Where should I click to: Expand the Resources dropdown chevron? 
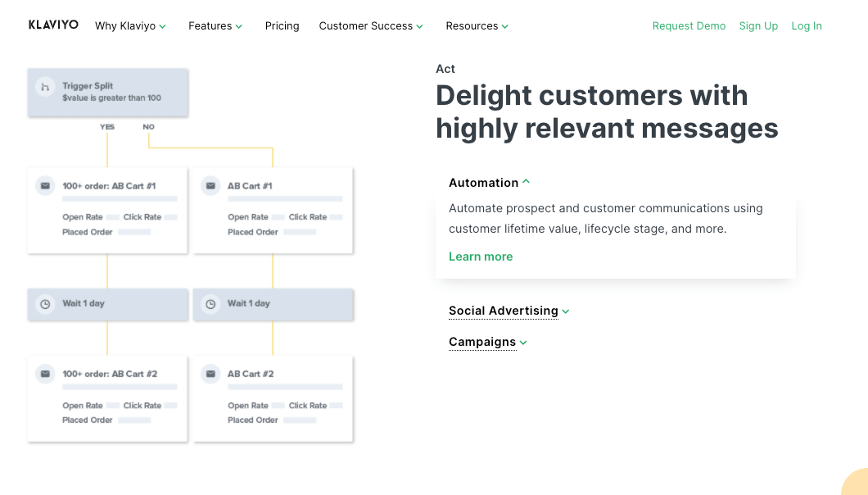[x=505, y=26]
